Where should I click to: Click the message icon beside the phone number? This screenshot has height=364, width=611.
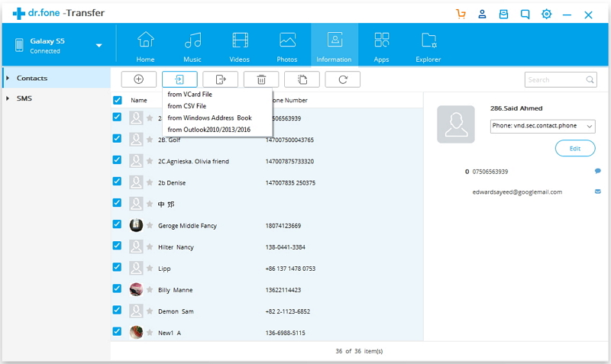click(597, 172)
